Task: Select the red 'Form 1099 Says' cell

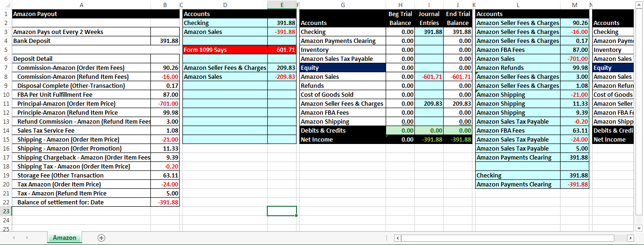Action: (224, 50)
